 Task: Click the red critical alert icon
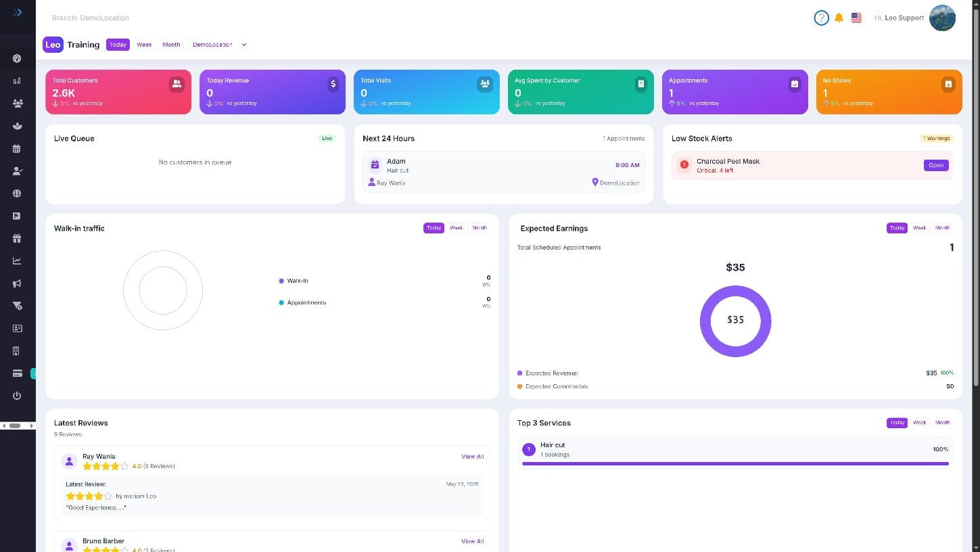click(x=684, y=164)
